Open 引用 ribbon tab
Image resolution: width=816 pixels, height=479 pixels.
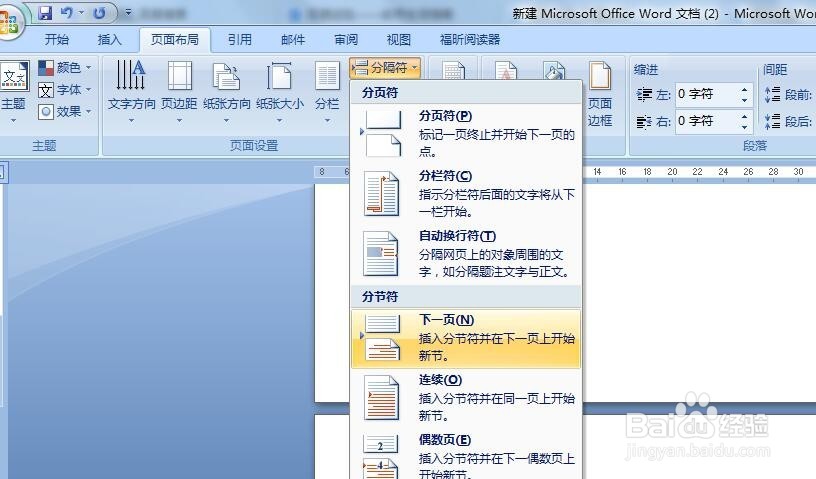(239, 40)
